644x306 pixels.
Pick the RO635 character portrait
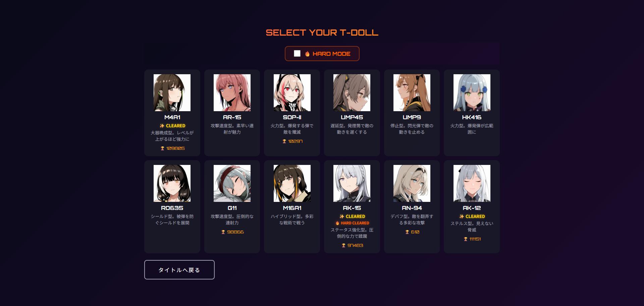coord(172,183)
